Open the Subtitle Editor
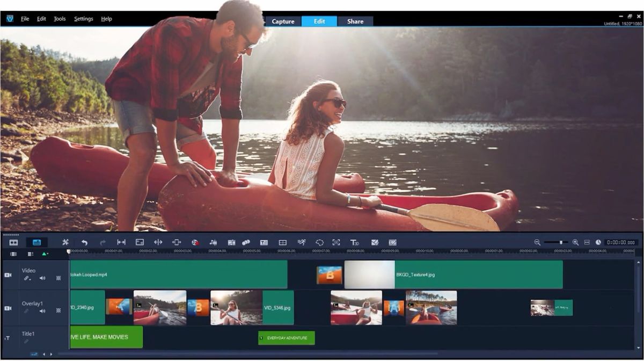This screenshot has width=644, height=361. point(264,243)
